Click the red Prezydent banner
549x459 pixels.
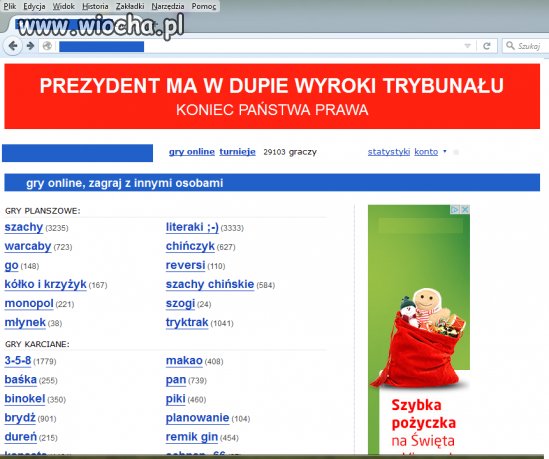[272, 96]
